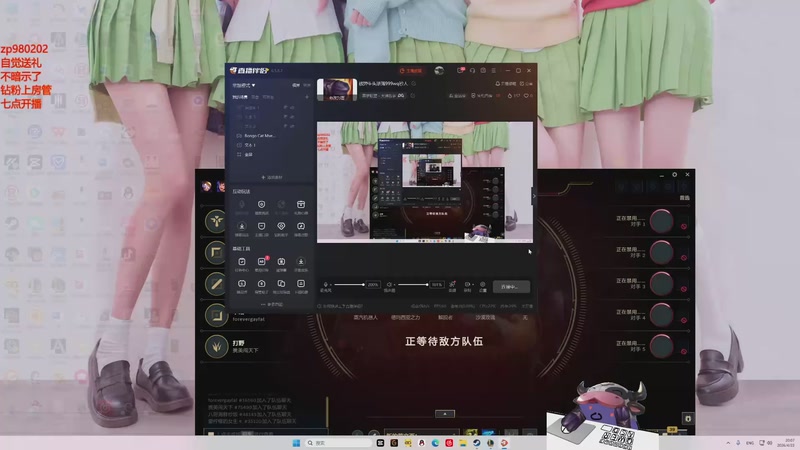Click the coin circle icon in basic tools
800x450 pixels.
242,283
